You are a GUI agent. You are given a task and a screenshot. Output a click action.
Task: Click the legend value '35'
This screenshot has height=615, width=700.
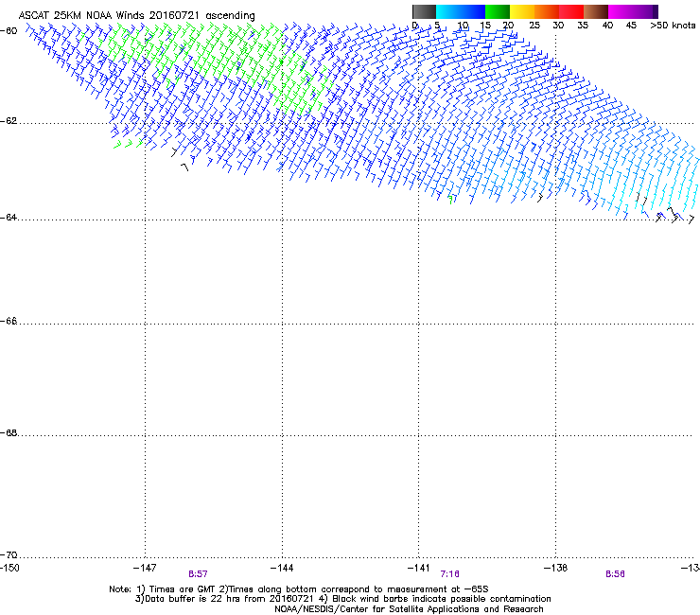pyautogui.click(x=583, y=26)
